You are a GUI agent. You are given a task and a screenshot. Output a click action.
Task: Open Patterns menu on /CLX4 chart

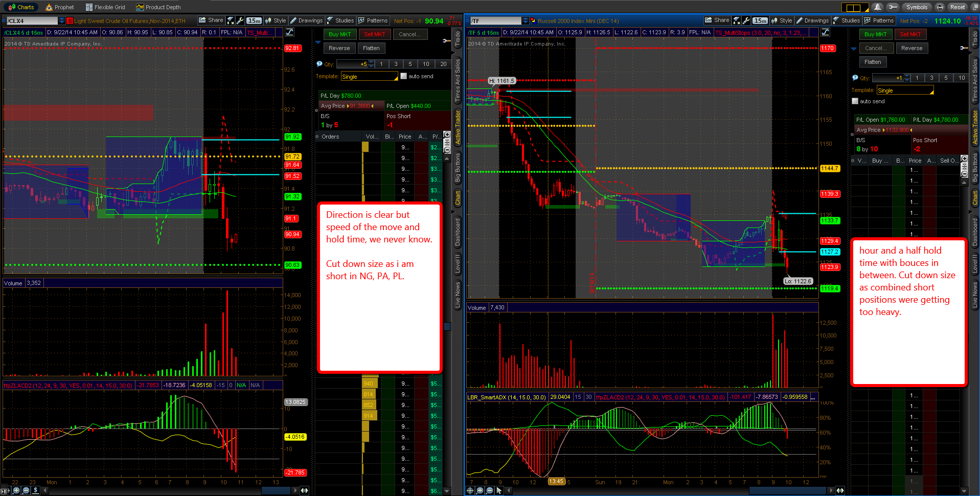pyautogui.click(x=373, y=20)
